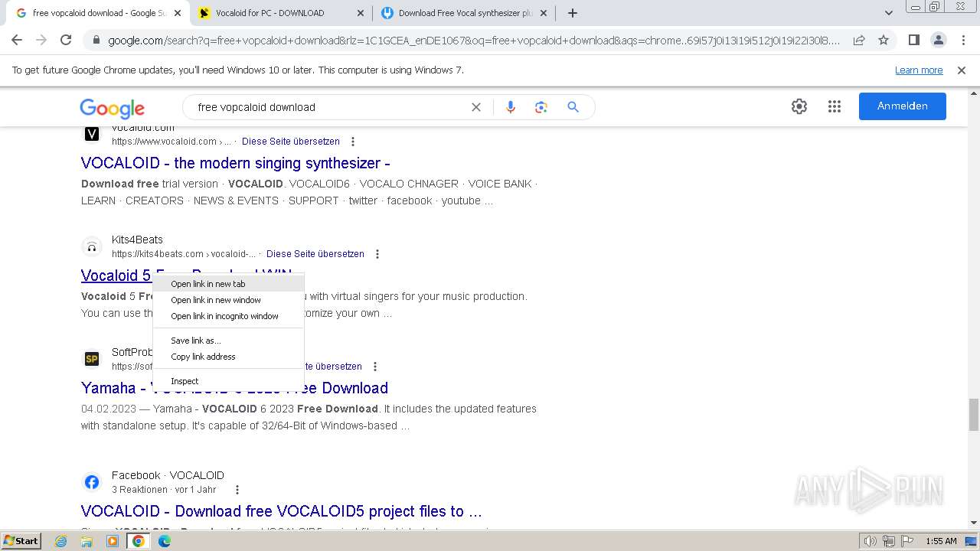
Task: Click 'Diese Seite übersetzen' for Kits4Beats result
Action: 315,254
